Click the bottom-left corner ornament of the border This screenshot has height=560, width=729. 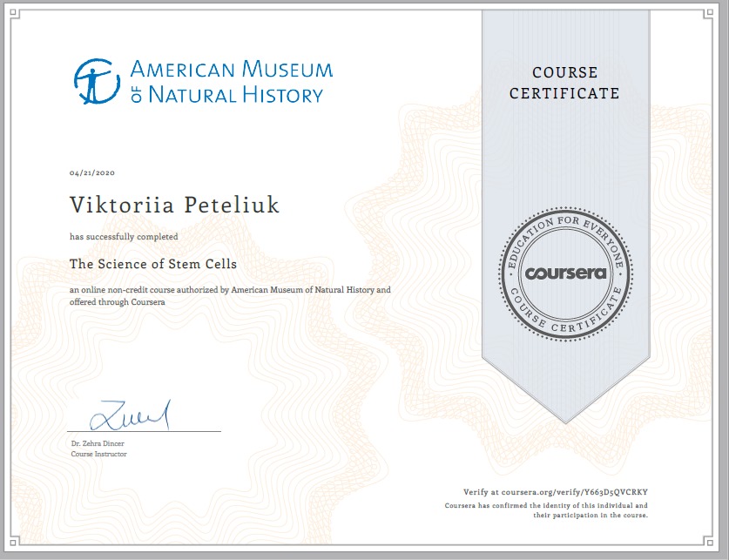point(15,542)
